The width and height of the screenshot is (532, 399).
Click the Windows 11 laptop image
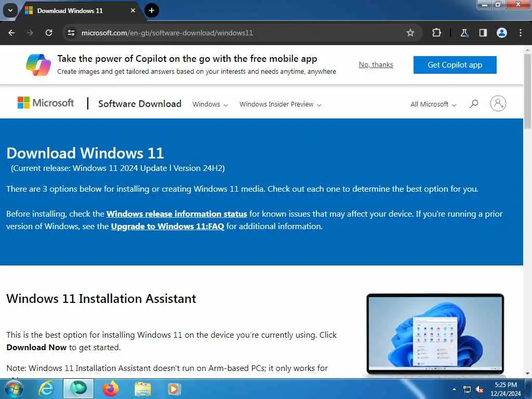point(435,334)
